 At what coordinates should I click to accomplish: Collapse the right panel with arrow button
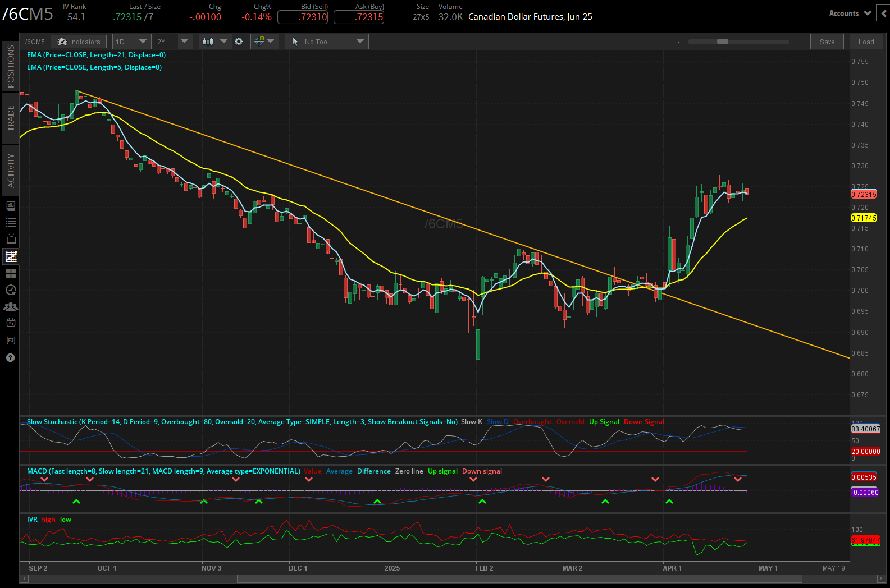[x=884, y=13]
